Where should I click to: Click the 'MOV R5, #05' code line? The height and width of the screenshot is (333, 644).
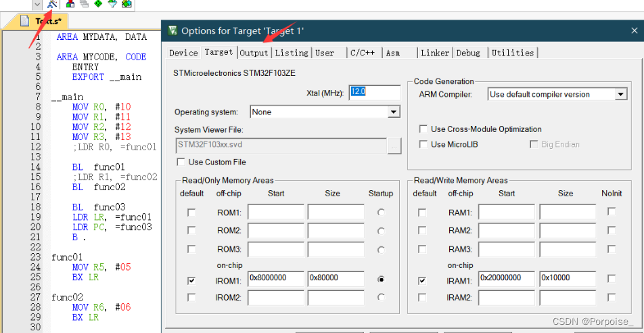click(x=101, y=267)
